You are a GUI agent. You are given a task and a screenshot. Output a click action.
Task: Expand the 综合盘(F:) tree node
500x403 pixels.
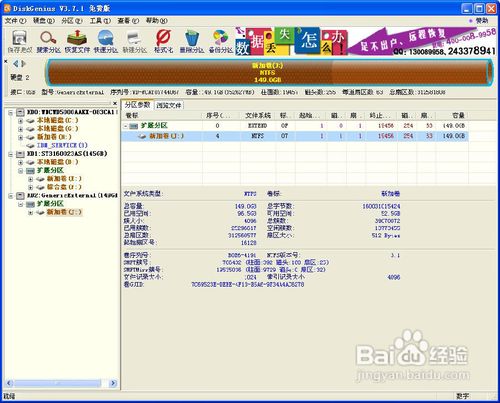click(x=31, y=187)
